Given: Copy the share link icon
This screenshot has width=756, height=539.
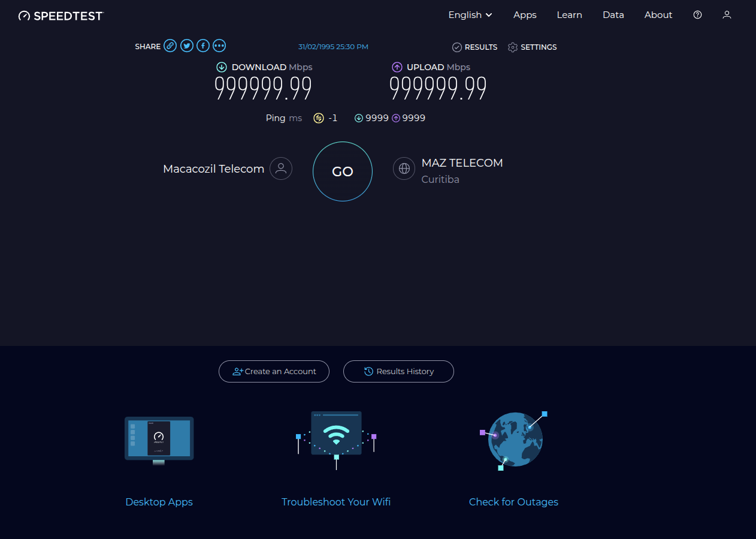Looking at the screenshot, I should click(x=170, y=46).
